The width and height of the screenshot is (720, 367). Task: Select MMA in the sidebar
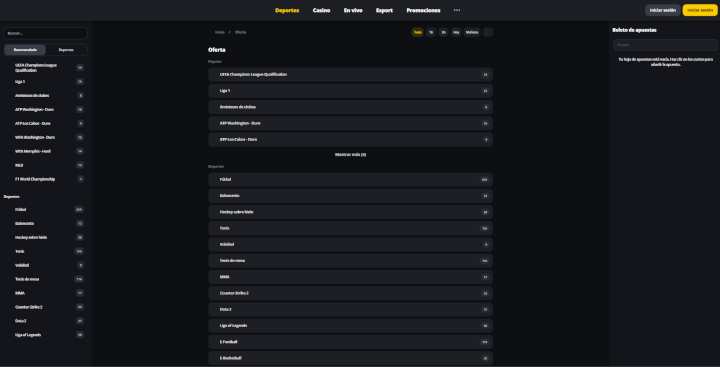45,293
